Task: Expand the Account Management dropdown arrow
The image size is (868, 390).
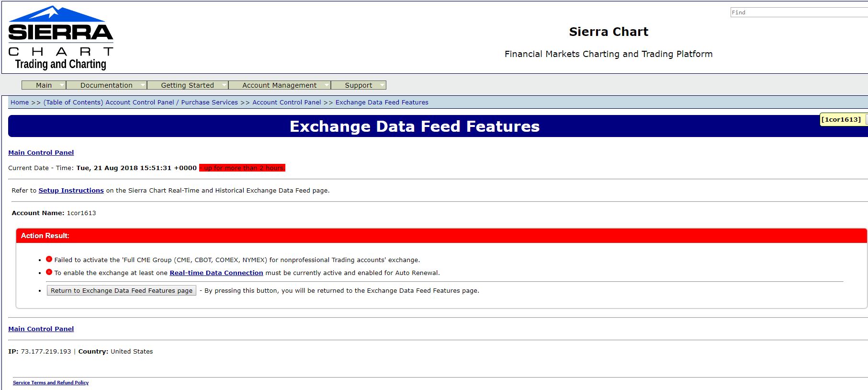Action: pos(326,85)
